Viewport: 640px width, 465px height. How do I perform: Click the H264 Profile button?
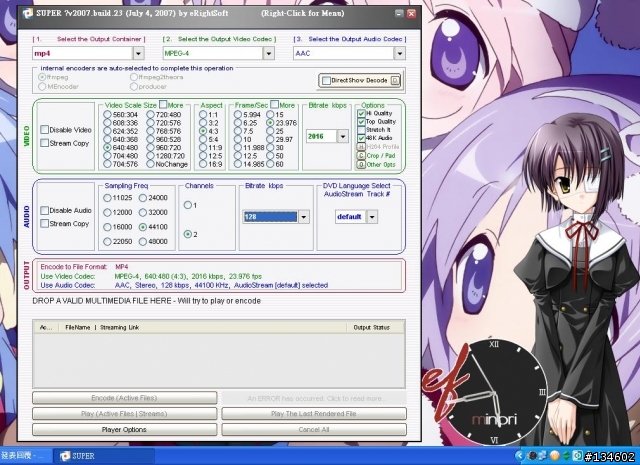(361, 147)
